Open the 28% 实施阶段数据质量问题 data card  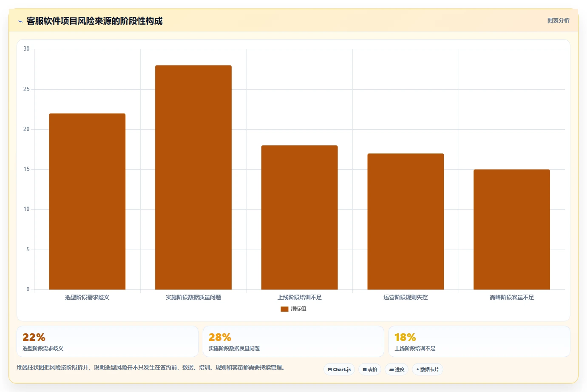click(293, 341)
